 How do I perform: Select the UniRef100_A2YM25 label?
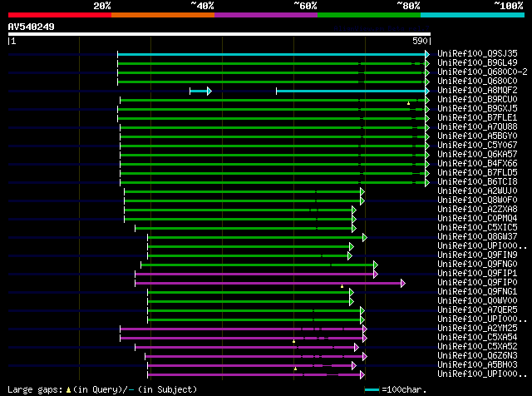(x=477, y=329)
